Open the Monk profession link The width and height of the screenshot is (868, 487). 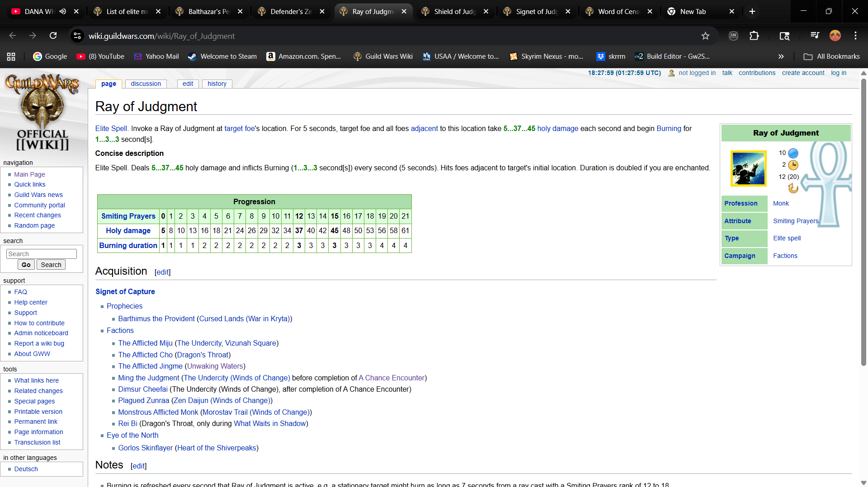coord(781,203)
